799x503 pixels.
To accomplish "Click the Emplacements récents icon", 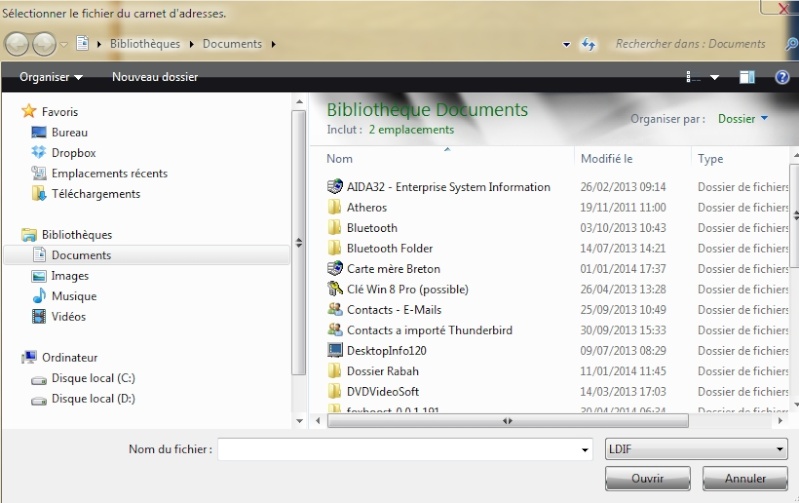I will [39, 173].
